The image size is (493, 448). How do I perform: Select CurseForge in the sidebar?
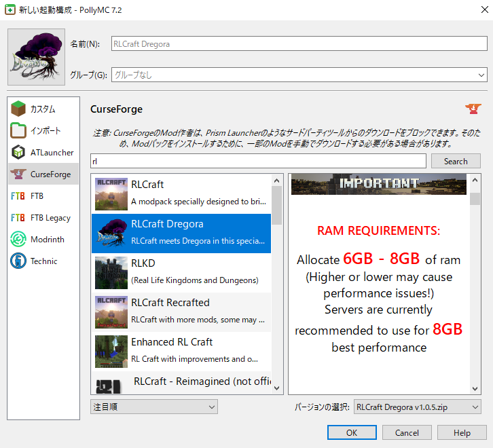43,174
